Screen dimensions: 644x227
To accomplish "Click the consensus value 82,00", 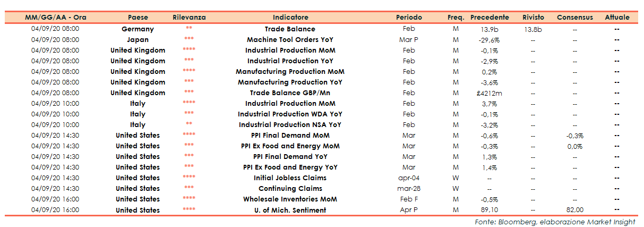I will [x=574, y=210].
